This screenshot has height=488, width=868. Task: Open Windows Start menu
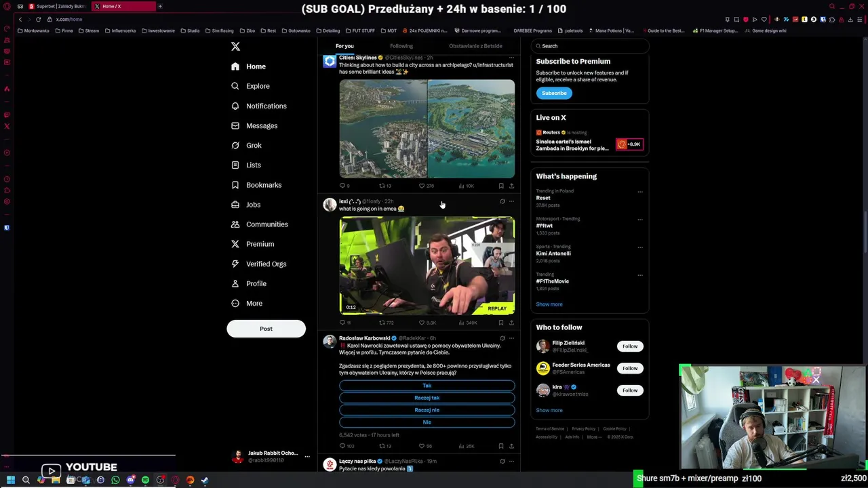click(x=11, y=480)
